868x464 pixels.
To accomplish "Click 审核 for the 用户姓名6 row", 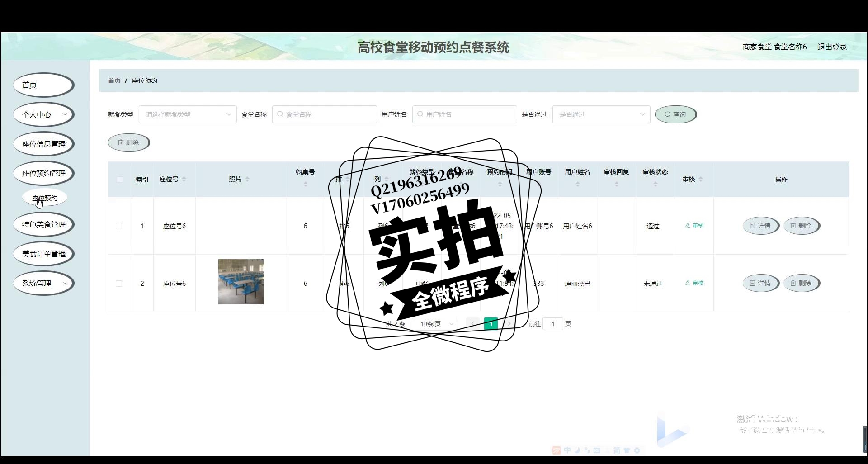I will pyautogui.click(x=694, y=226).
